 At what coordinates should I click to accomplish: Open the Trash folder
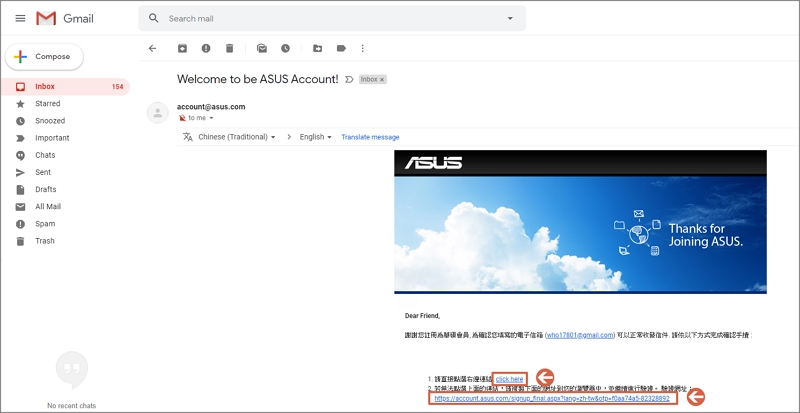click(65, 241)
